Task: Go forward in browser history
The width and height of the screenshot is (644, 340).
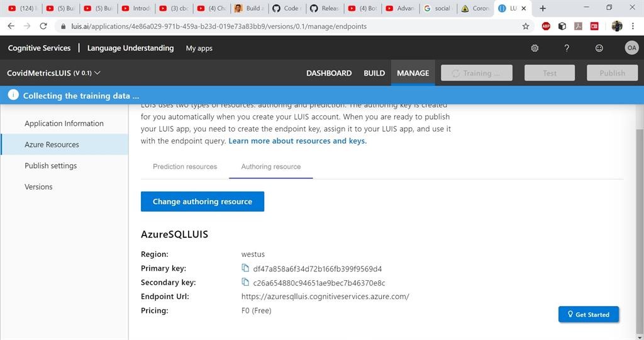Action: pos(27,26)
